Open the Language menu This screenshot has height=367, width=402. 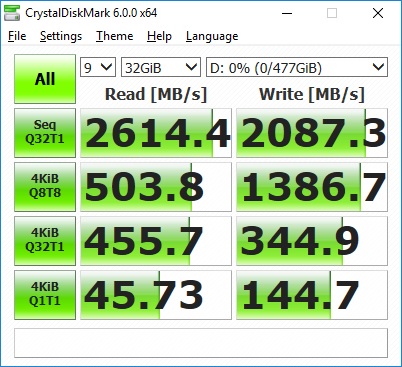(x=212, y=36)
